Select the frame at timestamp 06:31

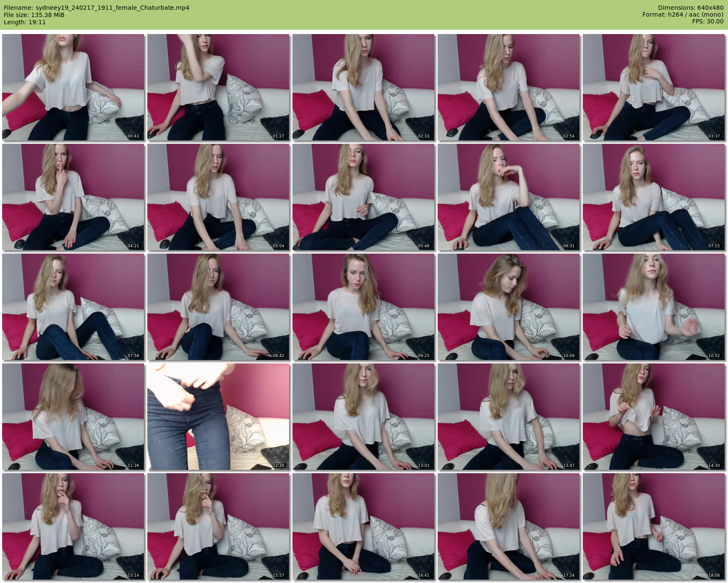pyautogui.click(x=509, y=197)
